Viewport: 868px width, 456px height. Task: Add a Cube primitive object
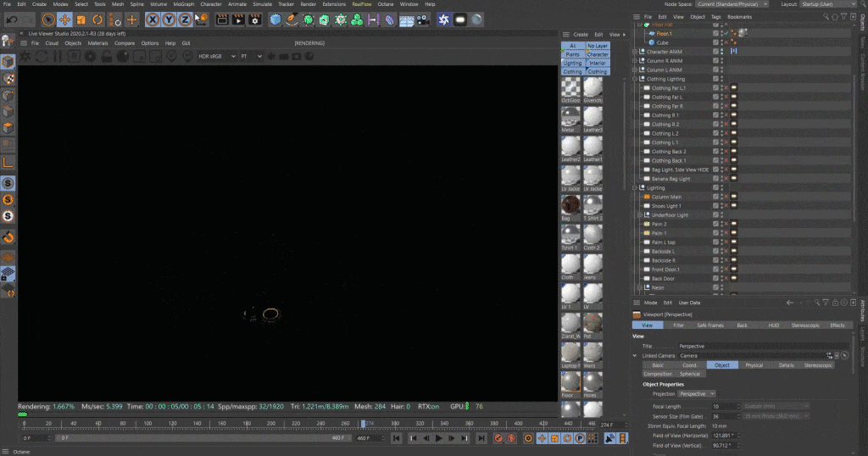tap(275, 19)
